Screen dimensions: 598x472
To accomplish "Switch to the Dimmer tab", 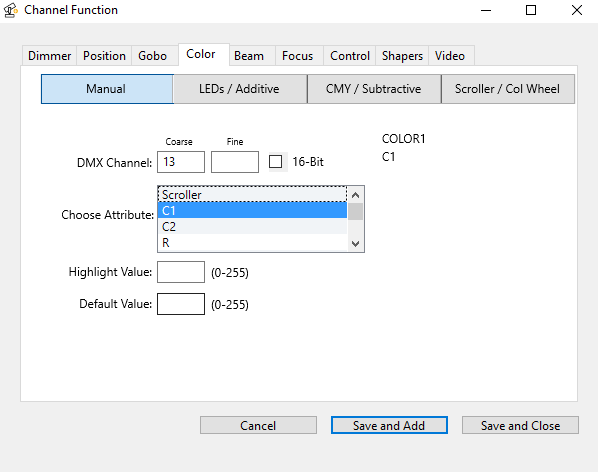I will click(50, 56).
